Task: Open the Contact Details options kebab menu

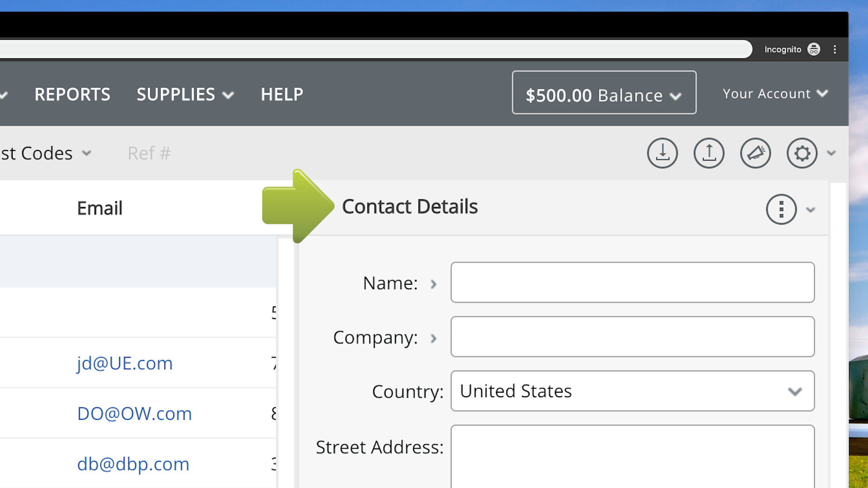Action: (781, 209)
